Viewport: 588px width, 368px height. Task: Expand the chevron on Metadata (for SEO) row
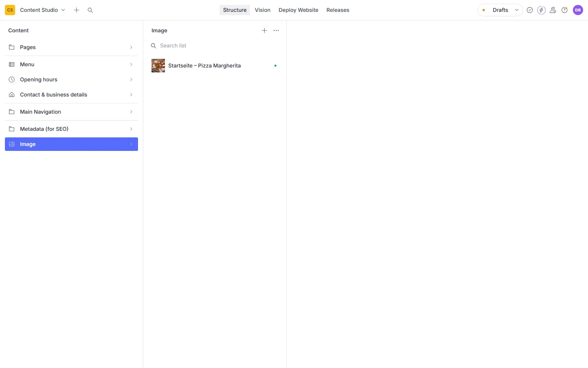tap(131, 129)
